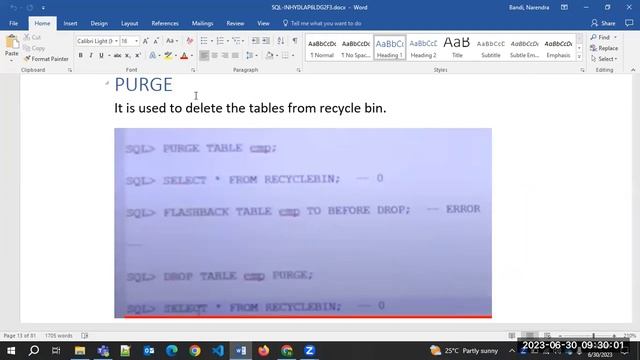The width and height of the screenshot is (640, 360).
Task: Switch to the Review tab
Action: click(x=235, y=23)
